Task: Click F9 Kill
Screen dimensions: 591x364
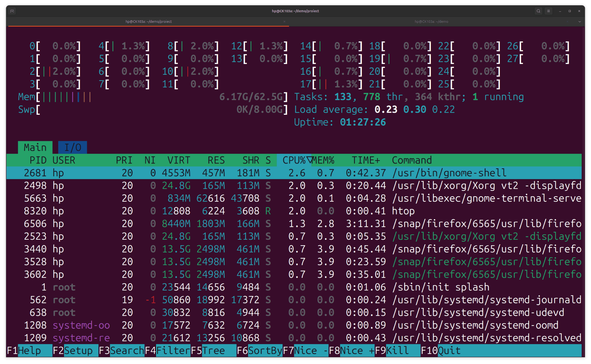Action: (397, 350)
